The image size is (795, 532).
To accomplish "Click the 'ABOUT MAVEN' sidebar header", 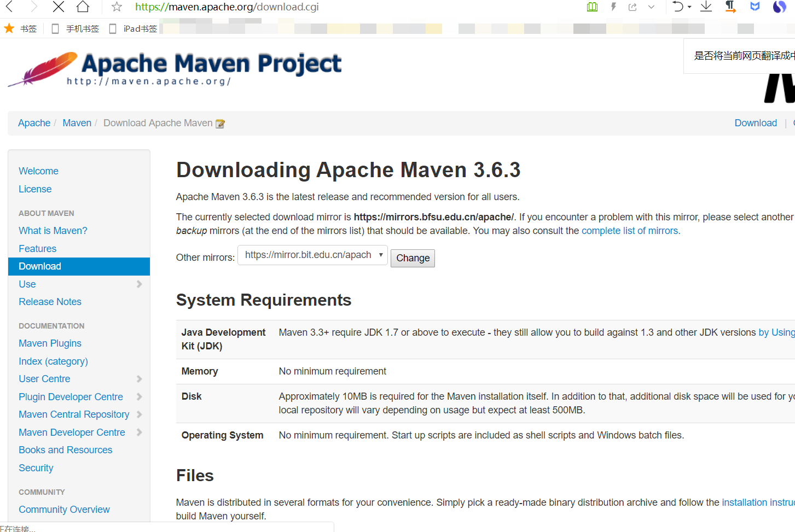I will (46, 213).
